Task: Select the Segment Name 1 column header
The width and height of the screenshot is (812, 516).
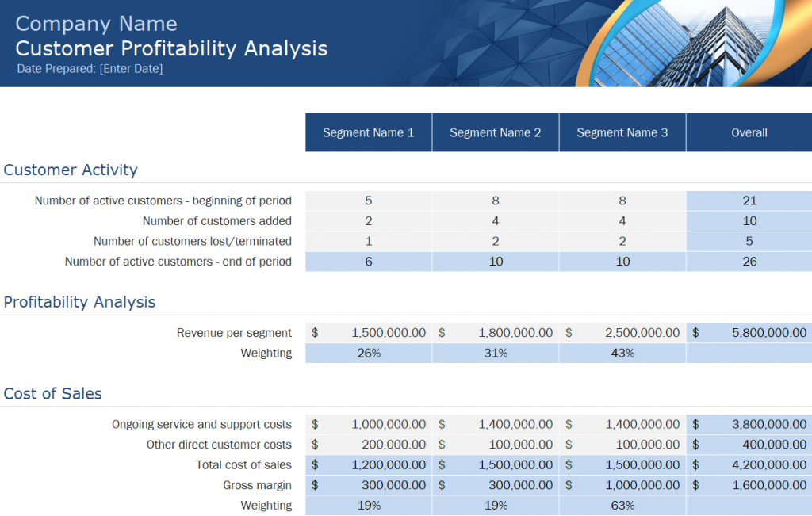Action: [x=369, y=132]
